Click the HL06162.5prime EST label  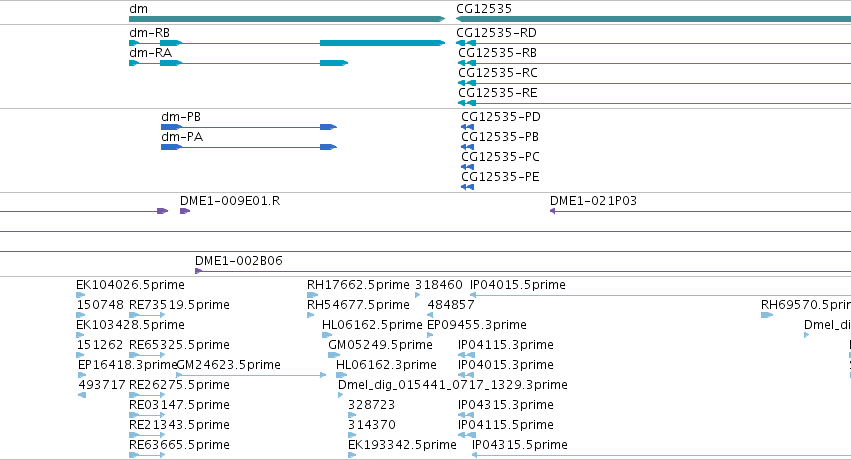click(x=372, y=325)
